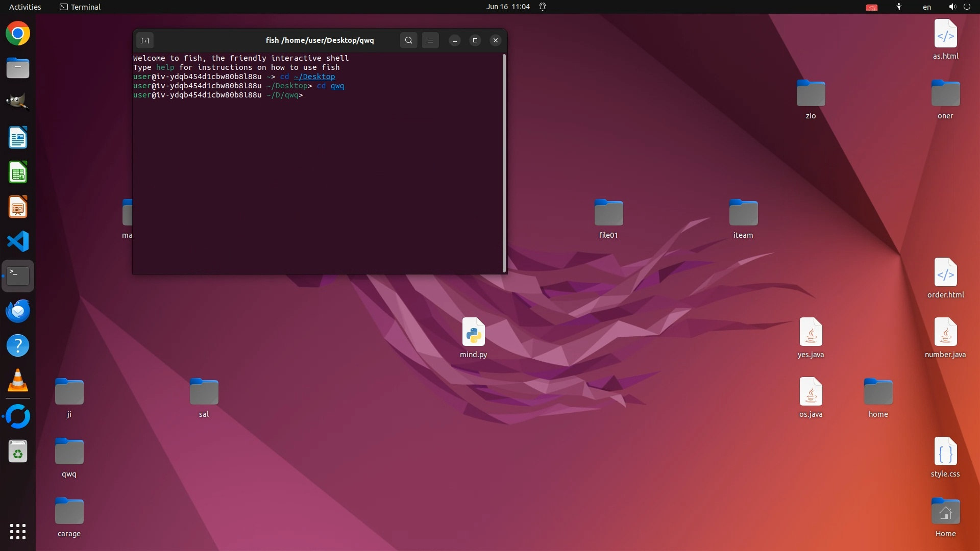The image size is (980, 551).
Task: Show applications grid
Action: point(18,531)
